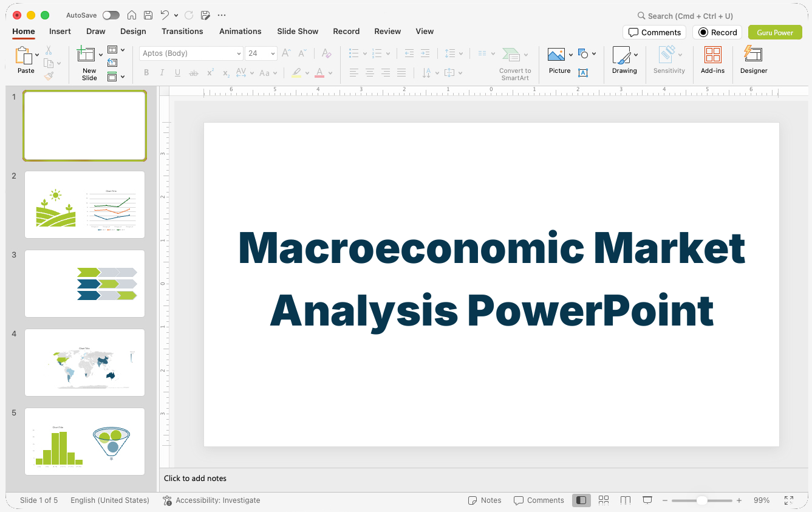Viewport: 812px width, 512px height.
Task: Click the increase indent icon
Action: (425, 53)
